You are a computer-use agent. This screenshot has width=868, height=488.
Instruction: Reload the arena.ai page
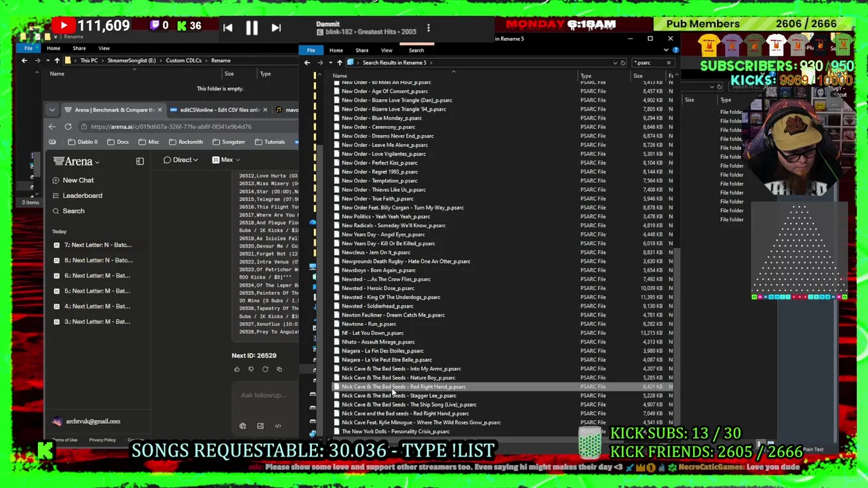[68, 127]
